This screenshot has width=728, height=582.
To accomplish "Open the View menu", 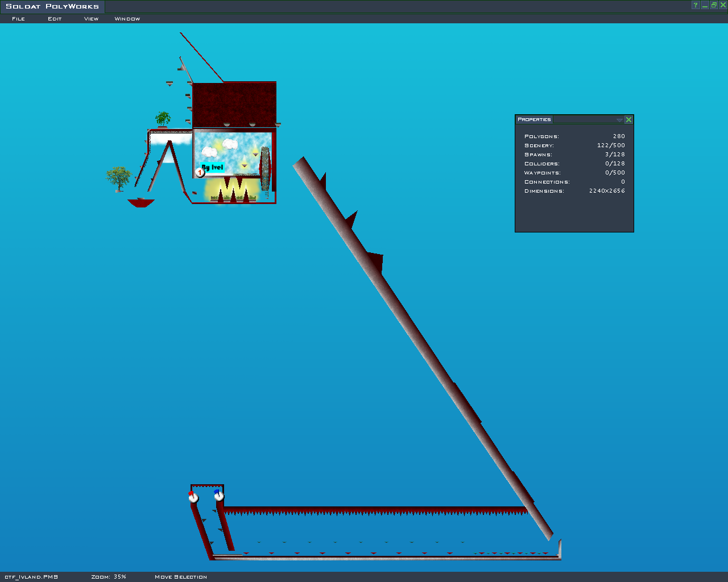I will coord(91,19).
